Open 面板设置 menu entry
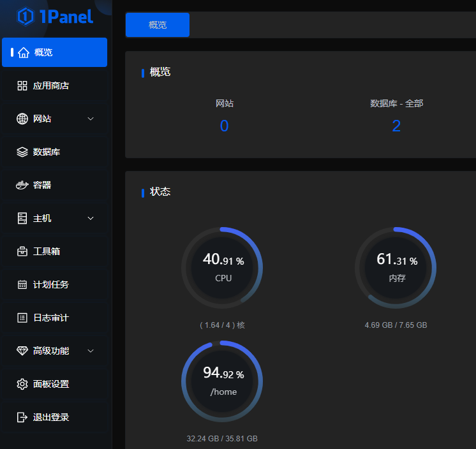This screenshot has width=476, height=449. coord(55,384)
